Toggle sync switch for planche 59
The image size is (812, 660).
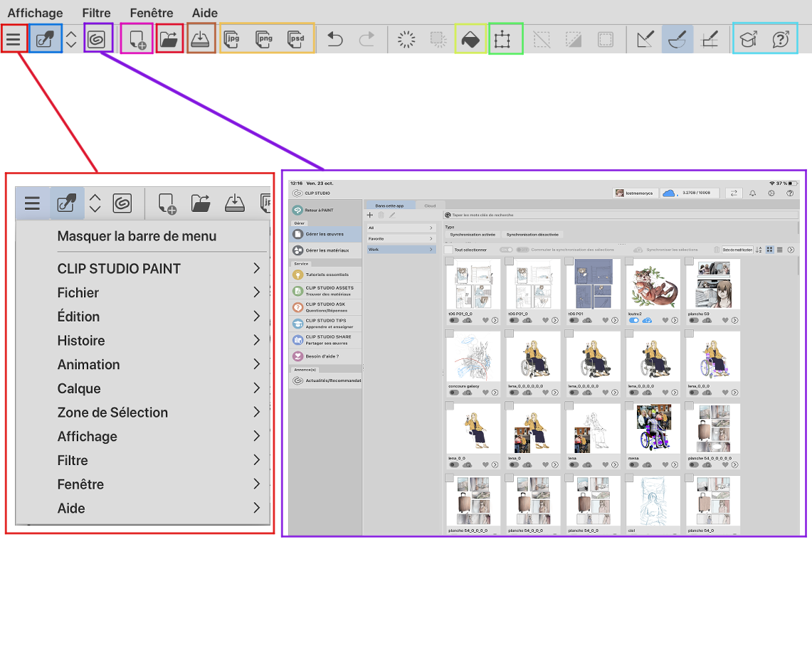click(694, 321)
